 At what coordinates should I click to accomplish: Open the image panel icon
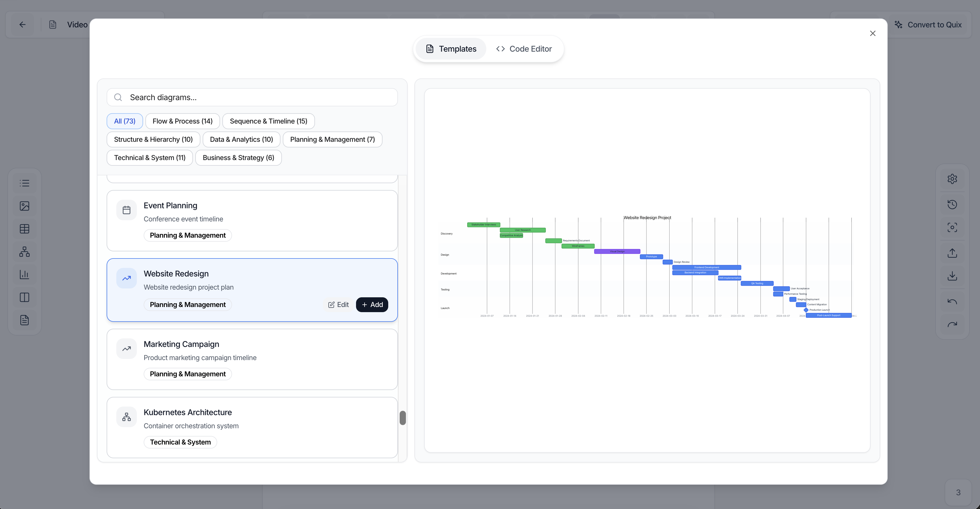tap(24, 206)
